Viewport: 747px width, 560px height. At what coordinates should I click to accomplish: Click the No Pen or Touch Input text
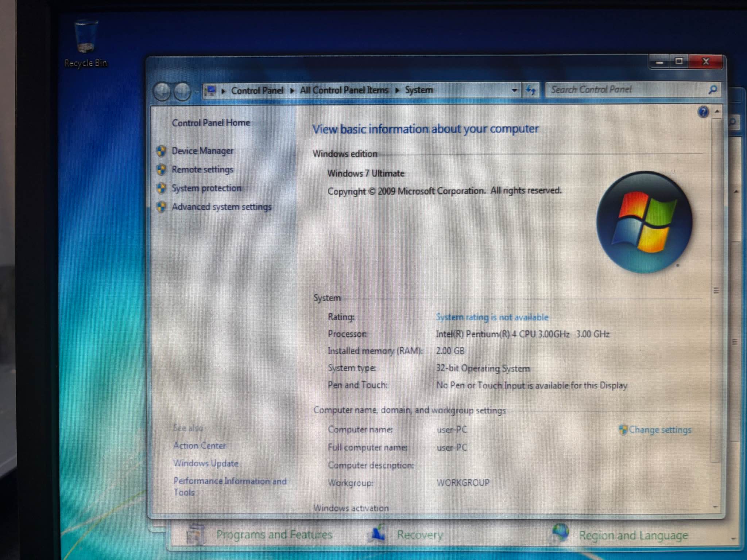531,386
